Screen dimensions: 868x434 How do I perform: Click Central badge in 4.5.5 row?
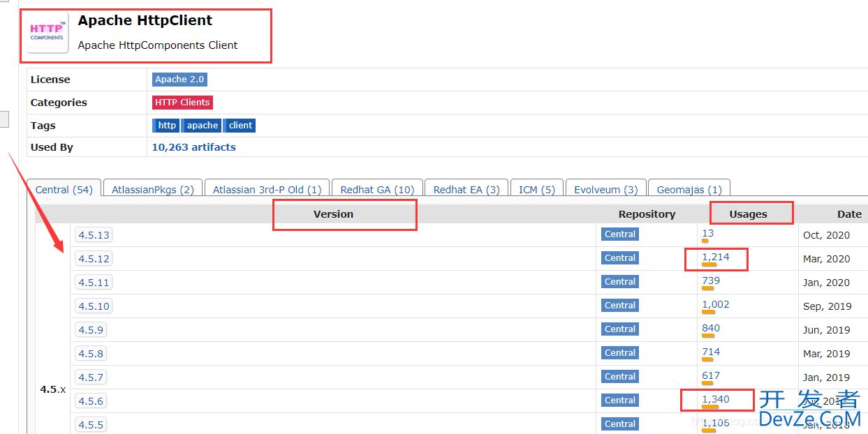coord(620,424)
